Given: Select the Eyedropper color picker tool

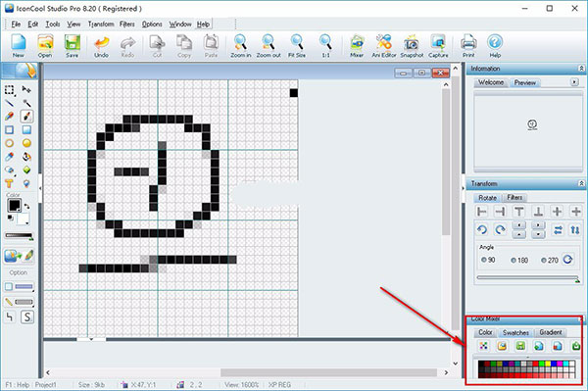Looking at the screenshot, I should [10, 157].
